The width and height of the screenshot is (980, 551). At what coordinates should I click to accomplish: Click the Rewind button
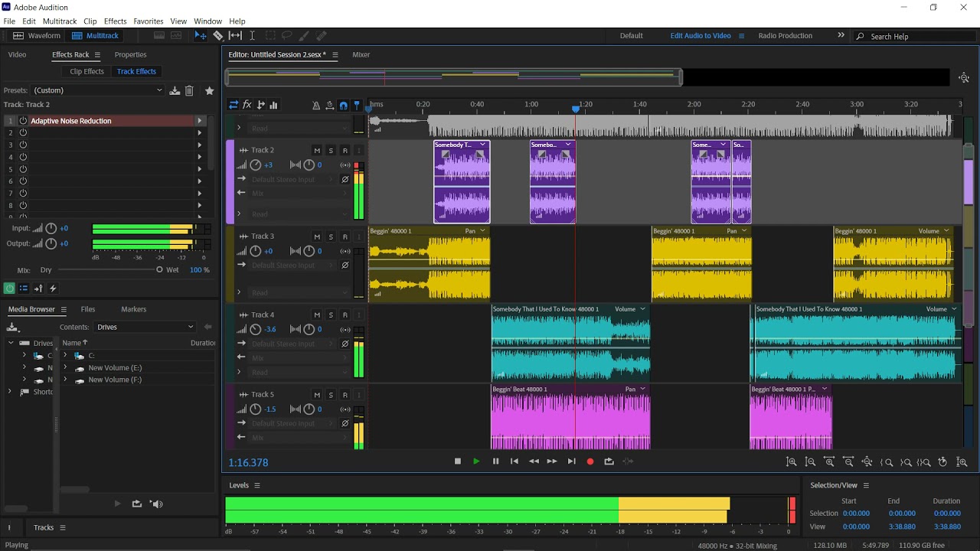(x=534, y=461)
